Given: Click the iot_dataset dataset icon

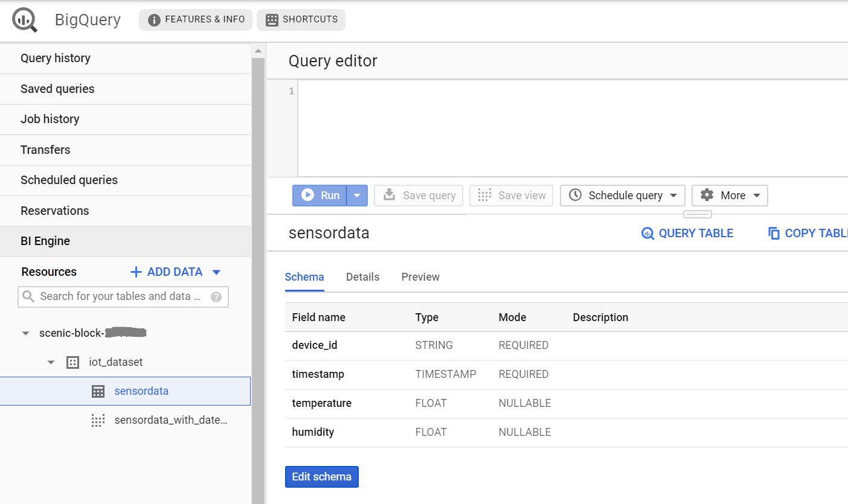Looking at the screenshot, I should click(72, 362).
